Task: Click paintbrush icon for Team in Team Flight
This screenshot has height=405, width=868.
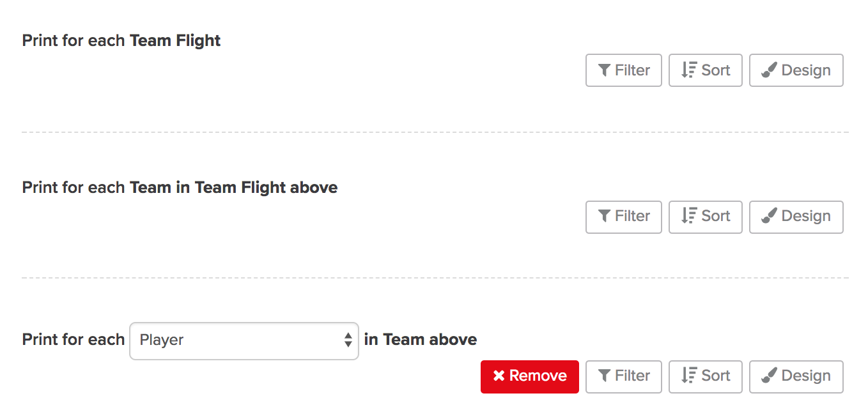Action: click(x=770, y=216)
